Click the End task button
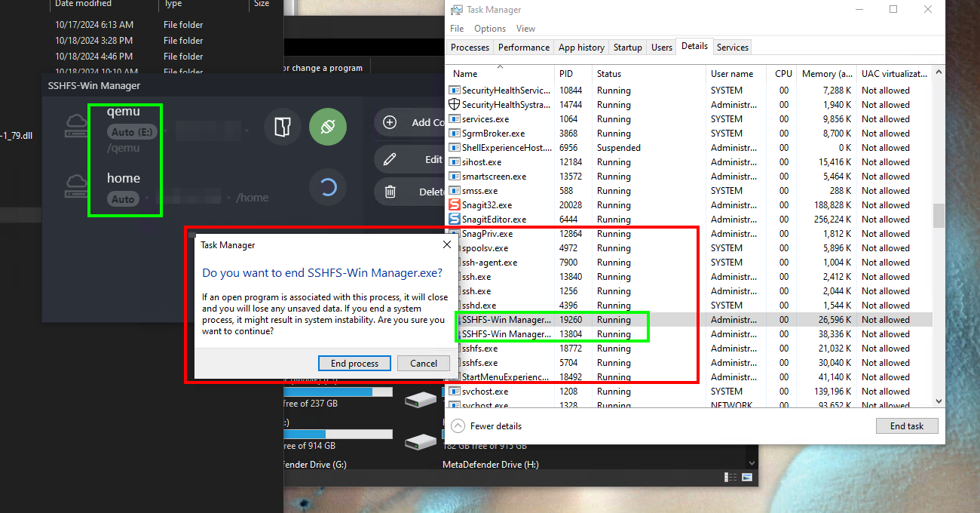Viewport: 980px width, 513px height. tap(907, 425)
